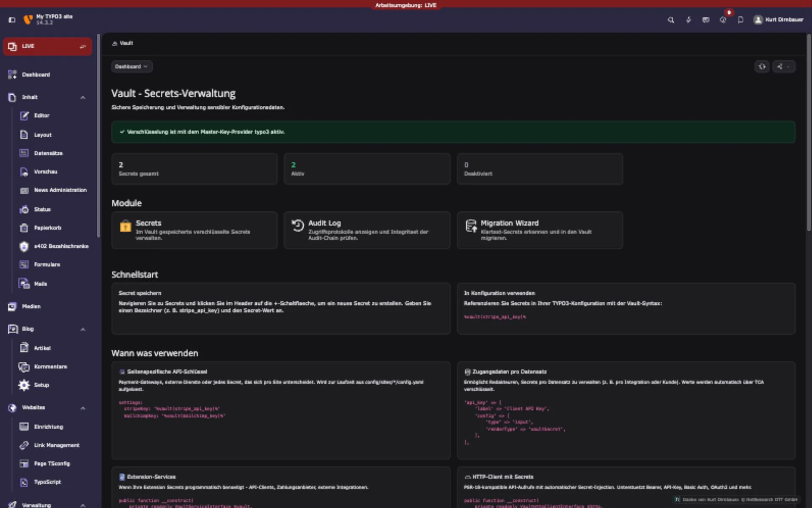The width and height of the screenshot is (812, 508).
Task: Open the backend search magnifier icon
Action: tap(671, 20)
